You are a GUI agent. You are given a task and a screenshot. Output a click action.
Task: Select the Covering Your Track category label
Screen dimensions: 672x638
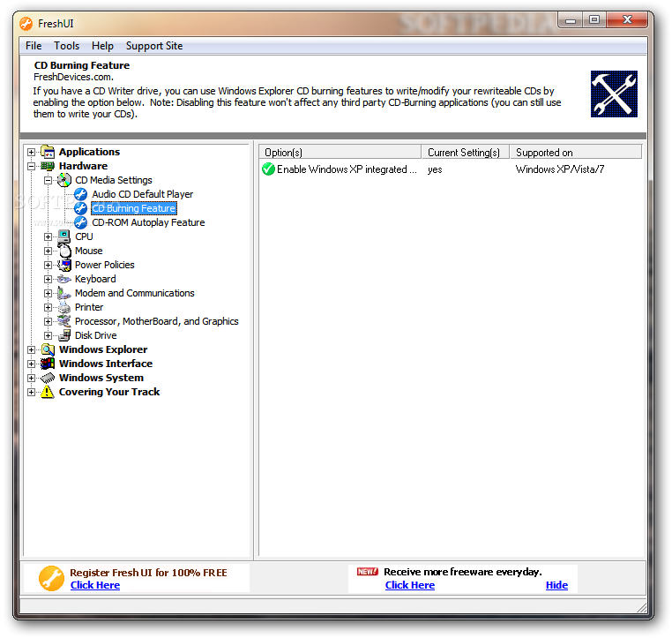[x=109, y=392]
